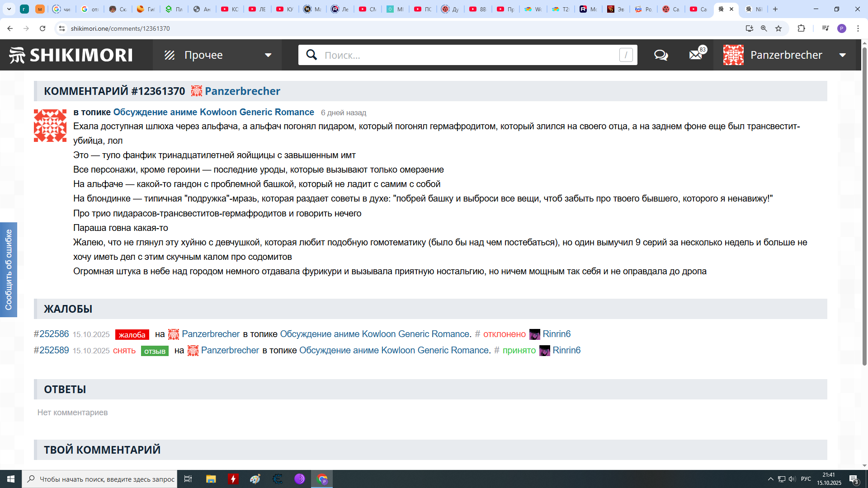Open the chat bubbles comments icon
Viewport: 868px width, 488px height.
661,55
